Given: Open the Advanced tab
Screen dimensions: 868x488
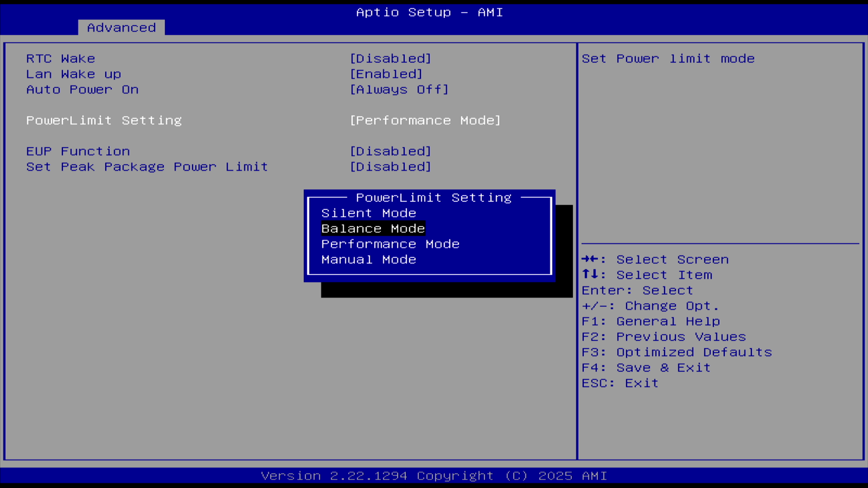Looking at the screenshot, I should (121, 28).
